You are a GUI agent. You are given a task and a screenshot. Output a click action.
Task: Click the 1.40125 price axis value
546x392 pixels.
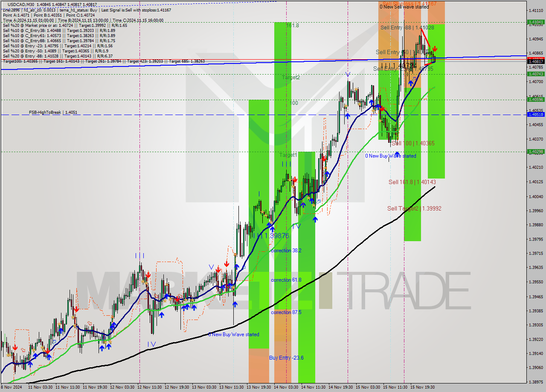536,182
